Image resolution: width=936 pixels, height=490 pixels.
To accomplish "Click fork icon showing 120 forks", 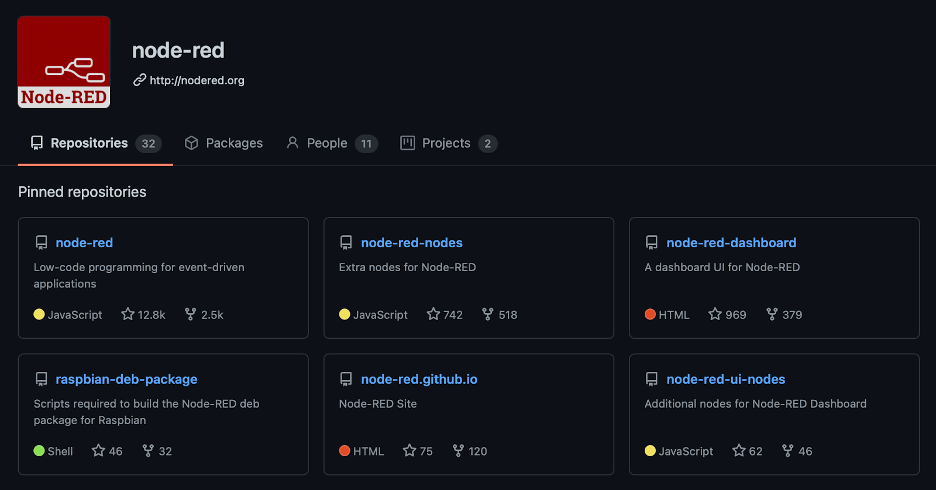I will (459, 451).
